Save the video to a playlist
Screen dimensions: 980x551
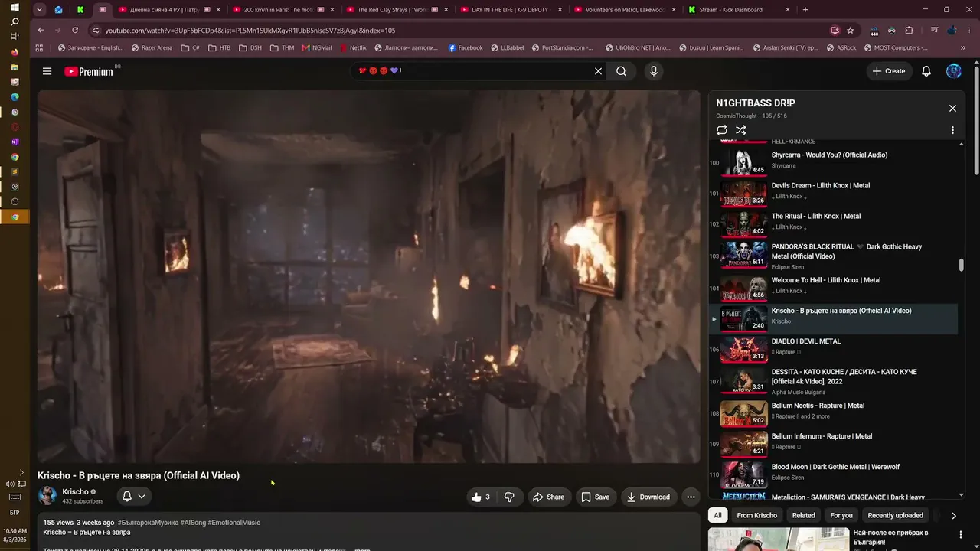click(596, 497)
